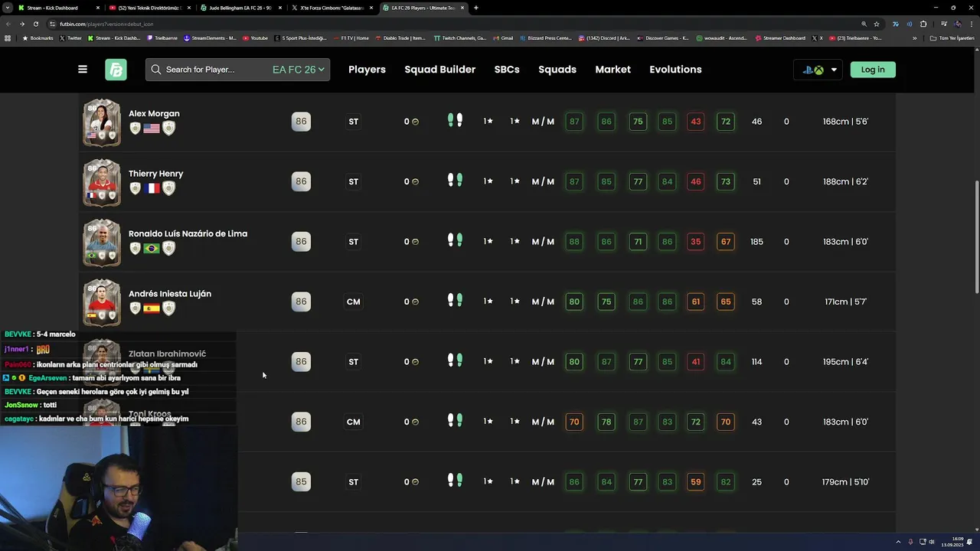The width and height of the screenshot is (980, 551).
Task: Open Ronaldo Luís Nazário de Lima page
Action: [188, 233]
